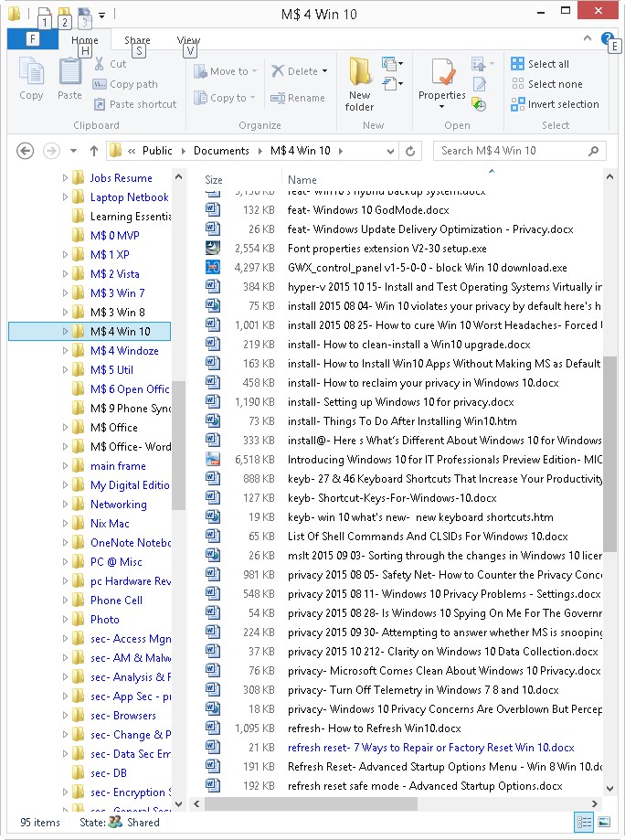This screenshot has width=625, height=840.
Task: Select the M$ 5 Util folder
Action: tap(111, 369)
